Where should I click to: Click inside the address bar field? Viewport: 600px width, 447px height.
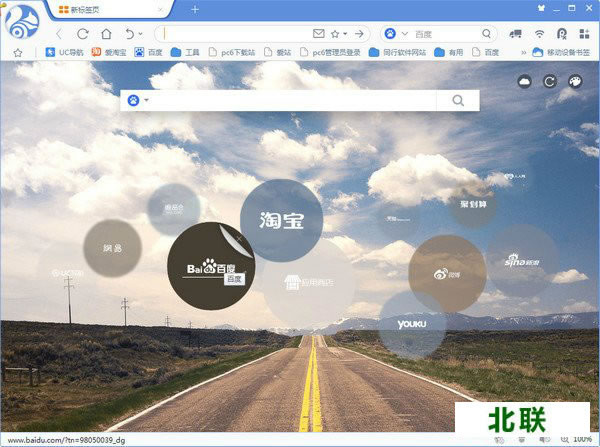[235, 34]
